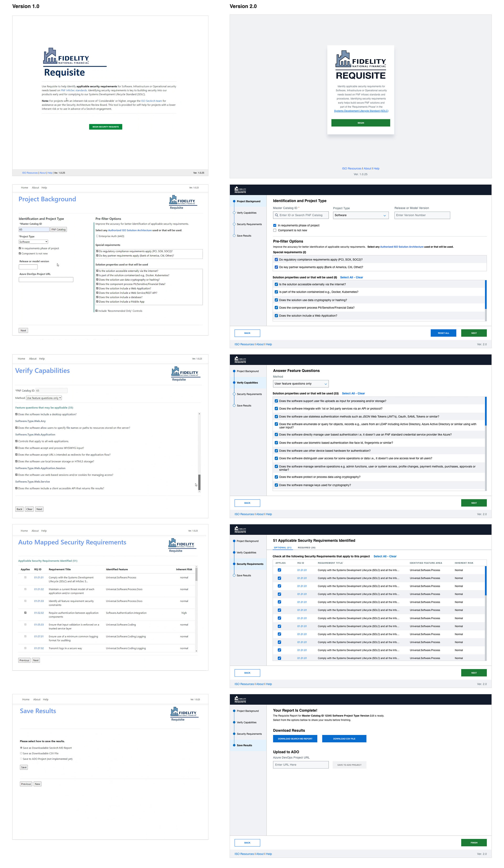Open the 'Use feature questions only' Method select
This screenshot has height=868, width=504.
44,398
